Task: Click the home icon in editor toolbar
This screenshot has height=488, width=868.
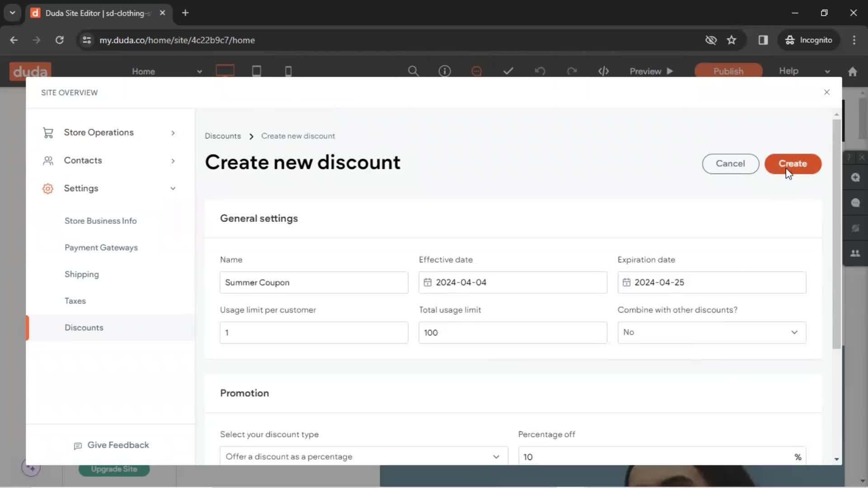Action: point(853,71)
